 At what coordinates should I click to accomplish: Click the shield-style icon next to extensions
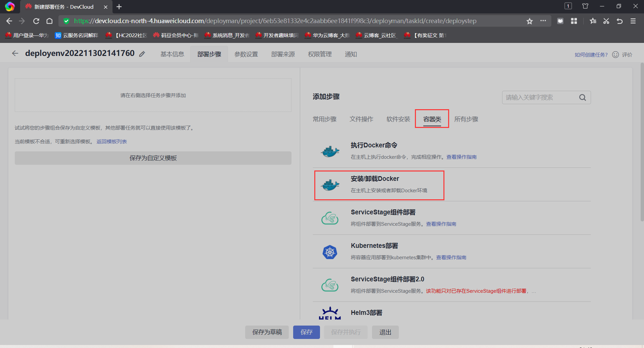560,21
